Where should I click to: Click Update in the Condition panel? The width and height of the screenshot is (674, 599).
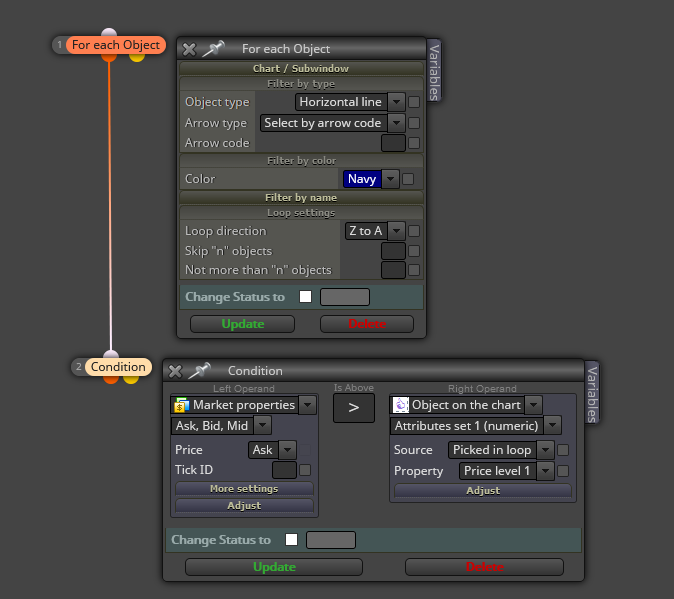(x=274, y=567)
